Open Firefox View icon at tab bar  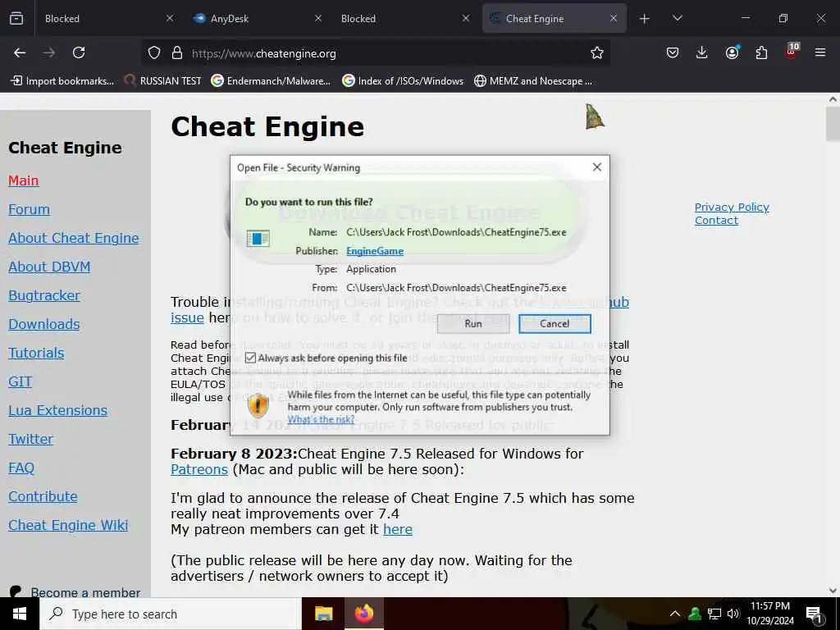tap(16, 18)
